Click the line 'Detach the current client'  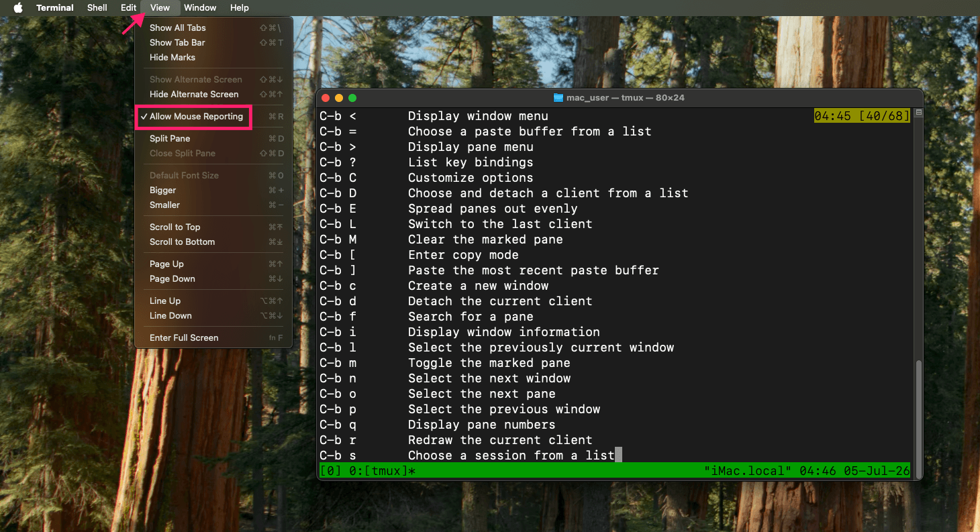click(500, 301)
